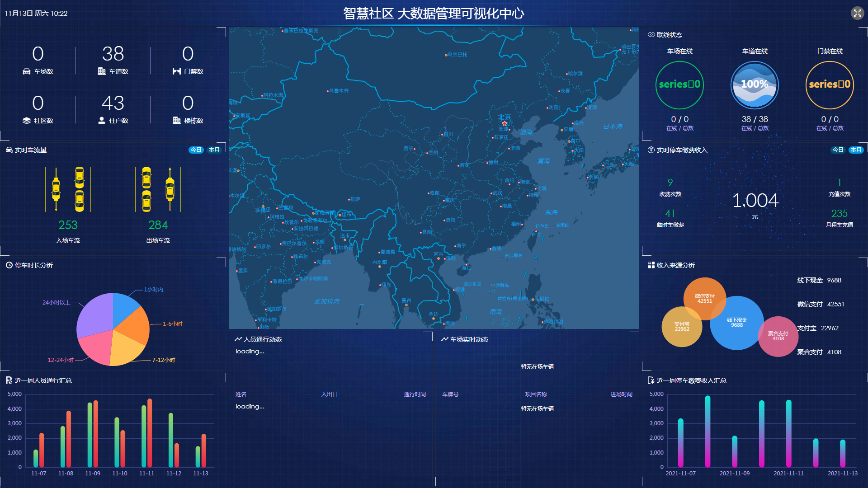Screen dimensions: 868x488
Task: Click the 微信支付 bubble in income analysis
Action: coord(704,299)
